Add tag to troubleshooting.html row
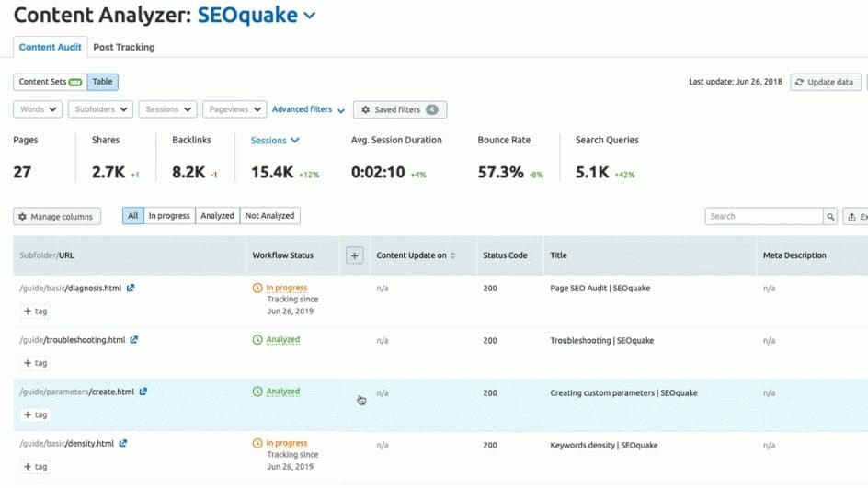 [x=36, y=363]
